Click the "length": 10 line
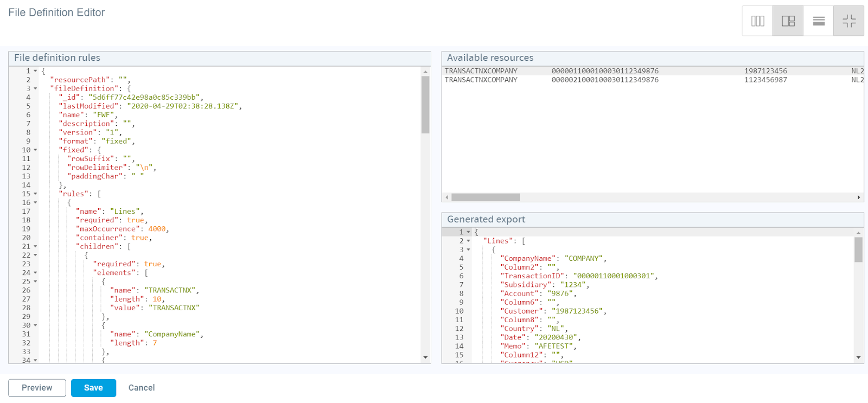Screen dimensions: 868x403 coord(137,299)
